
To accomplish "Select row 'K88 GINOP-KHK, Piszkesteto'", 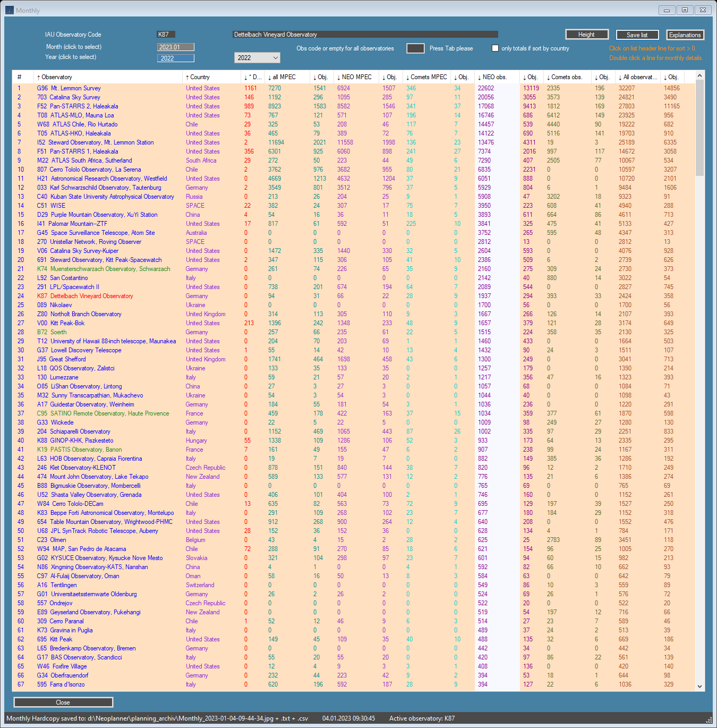I will [353, 441].
